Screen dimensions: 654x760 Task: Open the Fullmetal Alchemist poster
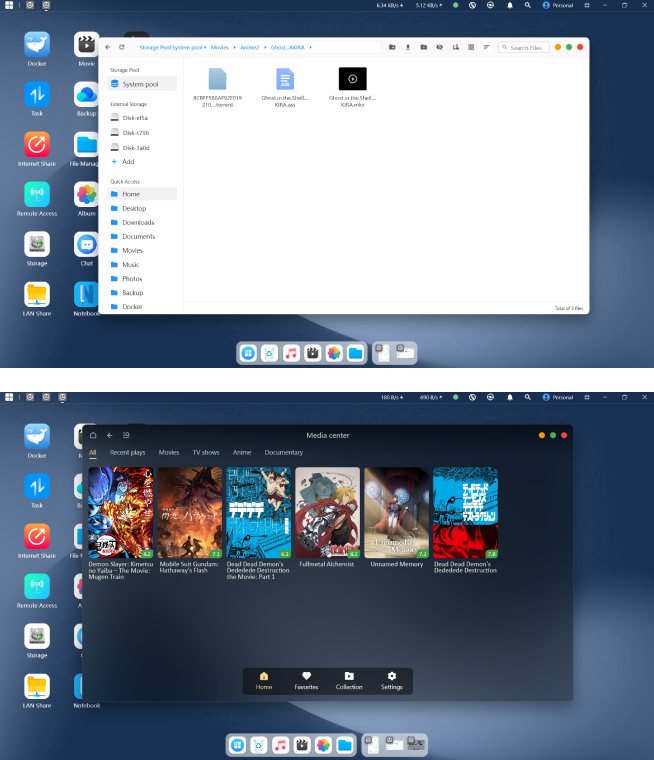point(327,513)
